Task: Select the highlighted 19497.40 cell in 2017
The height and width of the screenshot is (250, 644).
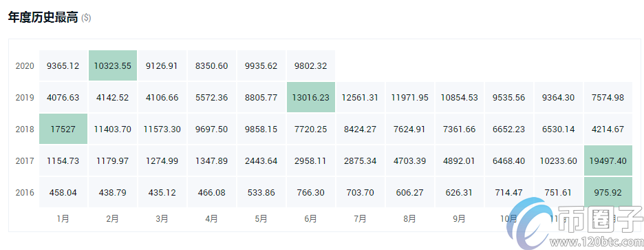Action: coord(608,160)
